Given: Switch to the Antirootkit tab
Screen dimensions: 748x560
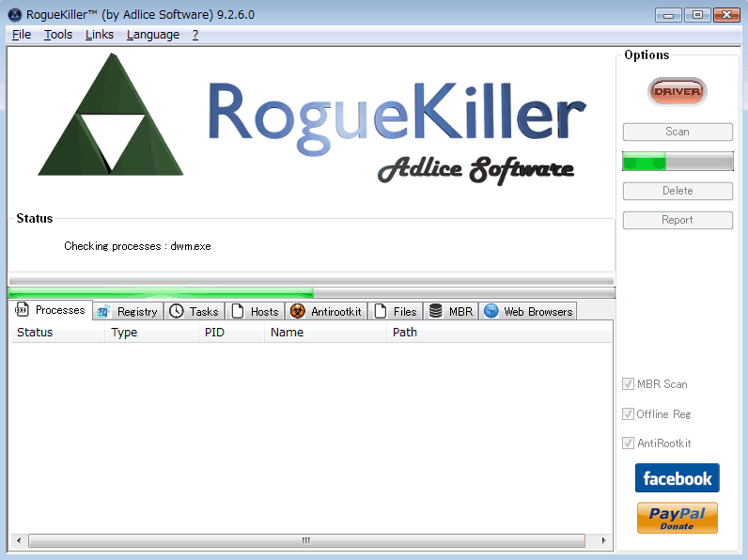Looking at the screenshot, I should tap(327, 312).
